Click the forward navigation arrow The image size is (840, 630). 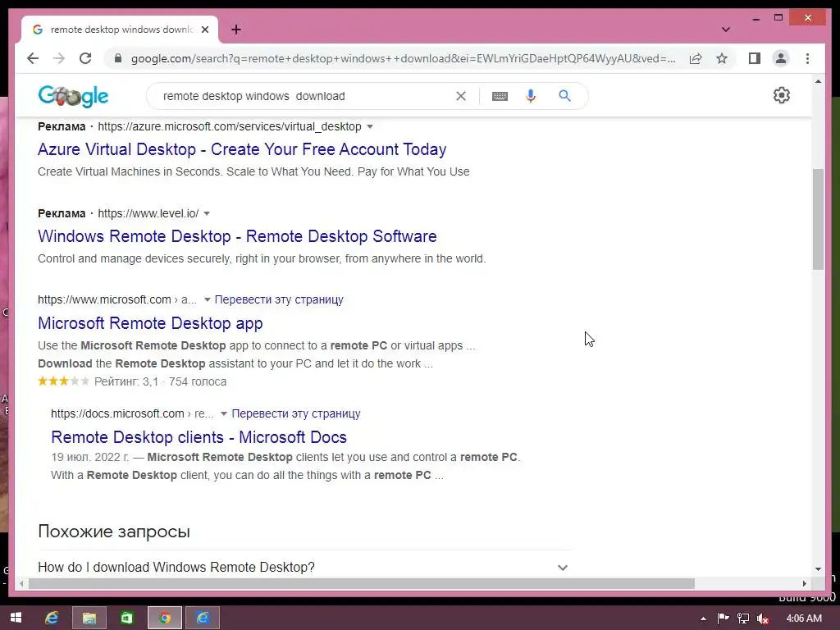(59, 58)
